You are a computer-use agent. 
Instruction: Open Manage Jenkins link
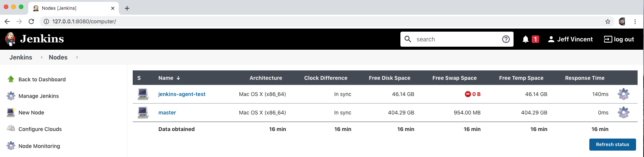(x=38, y=96)
